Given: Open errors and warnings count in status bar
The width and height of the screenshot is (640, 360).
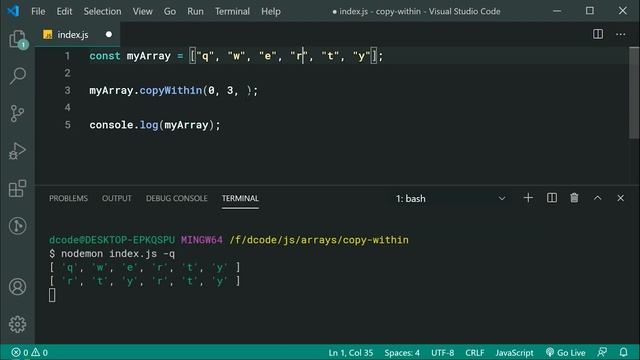Looking at the screenshot, I should [x=29, y=352].
